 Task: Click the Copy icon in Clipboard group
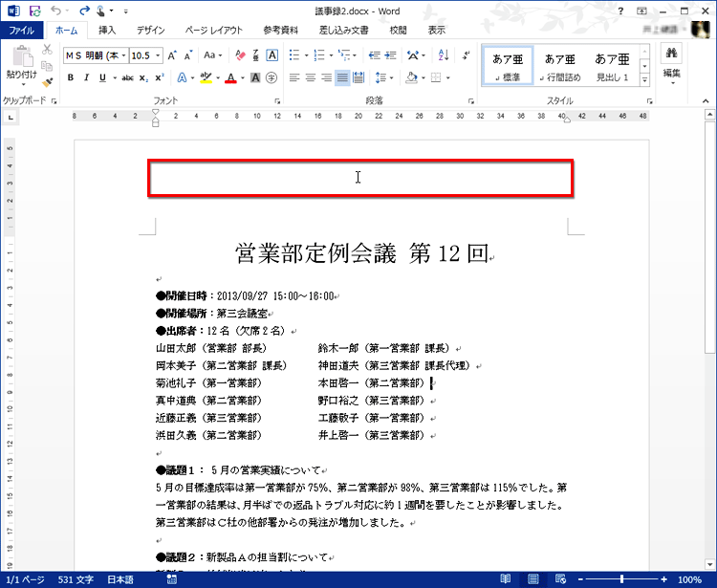click(x=47, y=66)
